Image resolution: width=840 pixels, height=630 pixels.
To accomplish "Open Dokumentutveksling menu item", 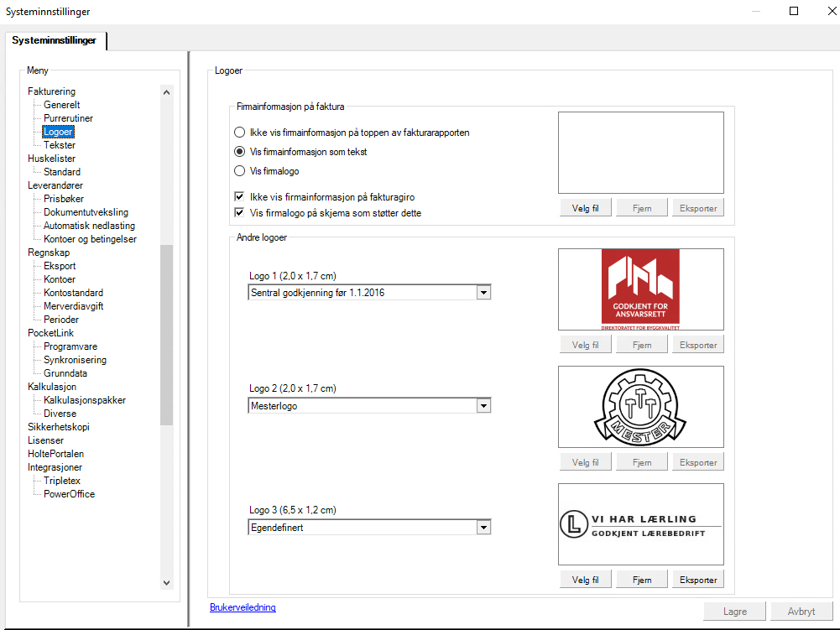I will click(x=86, y=212).
